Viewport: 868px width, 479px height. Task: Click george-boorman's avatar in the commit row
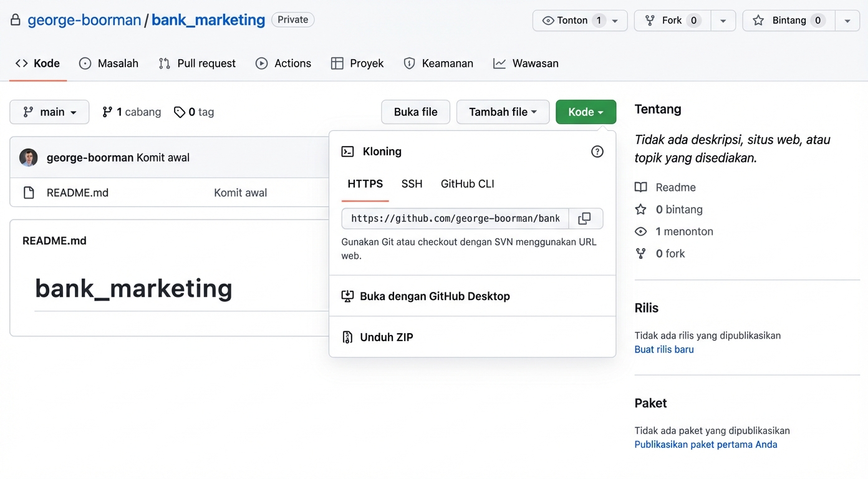point(29,158)
